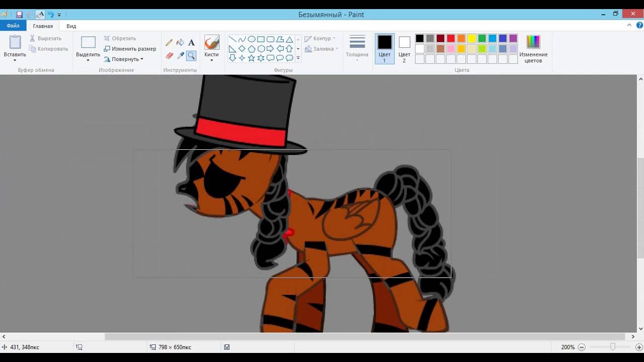Choose the diamond shape
Viewport: 644px width, 362px height.
click(242, 49)
